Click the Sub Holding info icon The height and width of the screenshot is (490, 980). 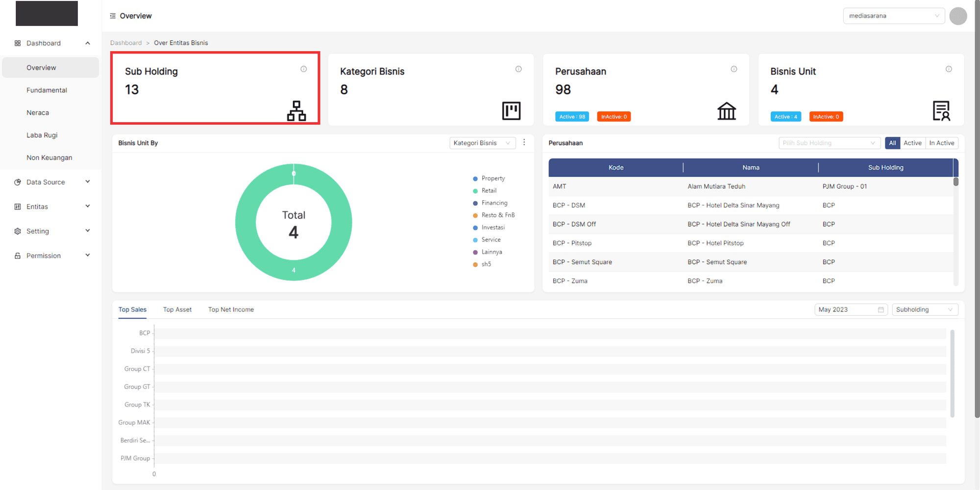point(304,69)
